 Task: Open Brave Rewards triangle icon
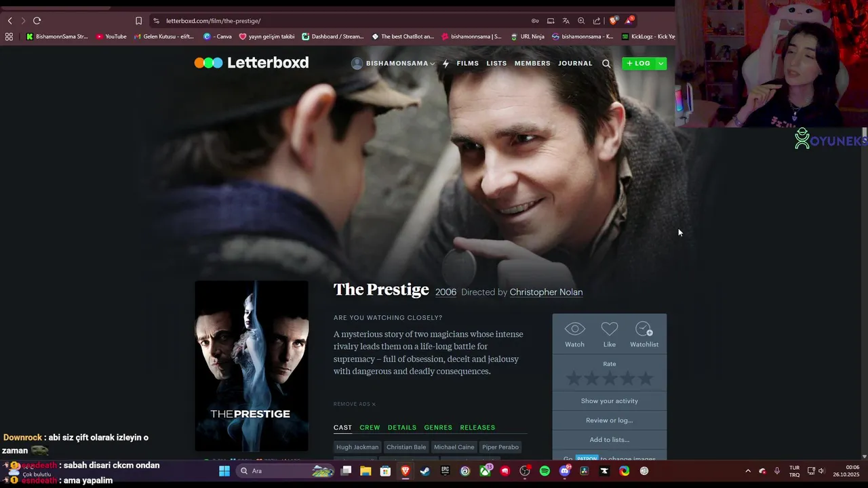click(629, 21)
